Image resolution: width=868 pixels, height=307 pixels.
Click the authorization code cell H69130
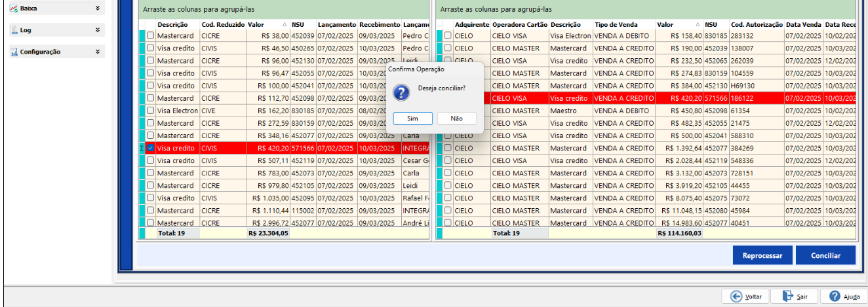757,86
